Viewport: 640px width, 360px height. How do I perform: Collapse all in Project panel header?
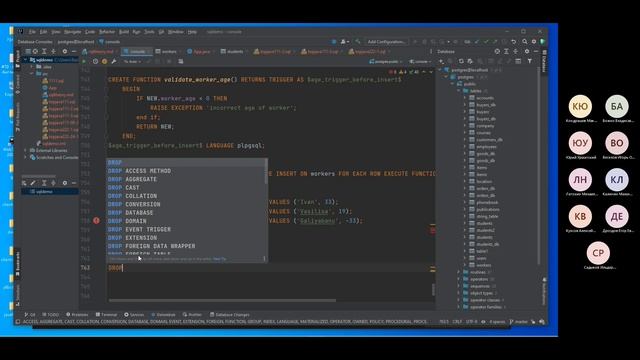pyautogui.click(x=53, y=51)
